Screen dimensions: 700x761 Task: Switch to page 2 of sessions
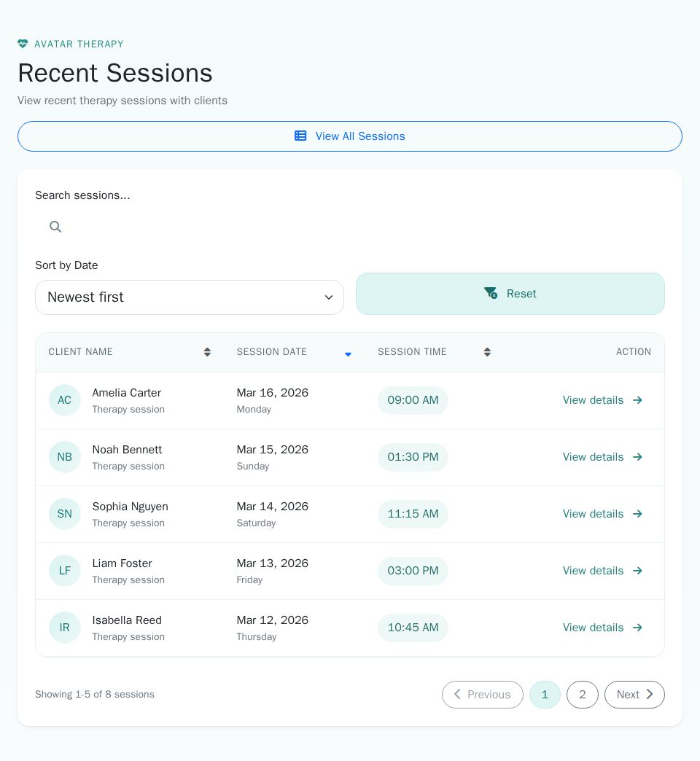(x=582, y=694)
